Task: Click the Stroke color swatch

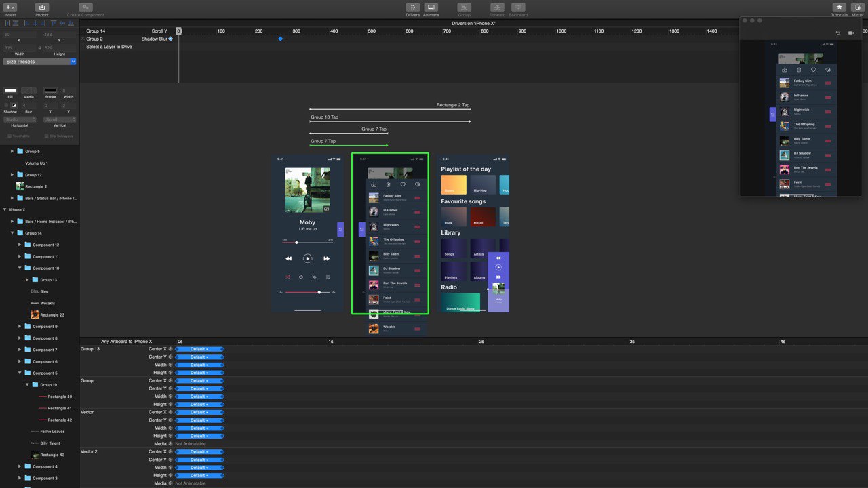Action: [x=50, y=91]
